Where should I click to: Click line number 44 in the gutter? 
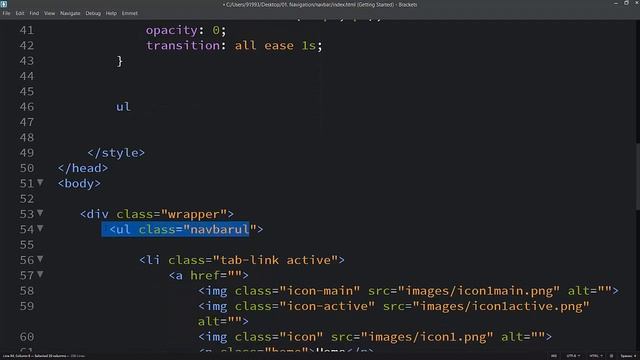pos(27,76)
